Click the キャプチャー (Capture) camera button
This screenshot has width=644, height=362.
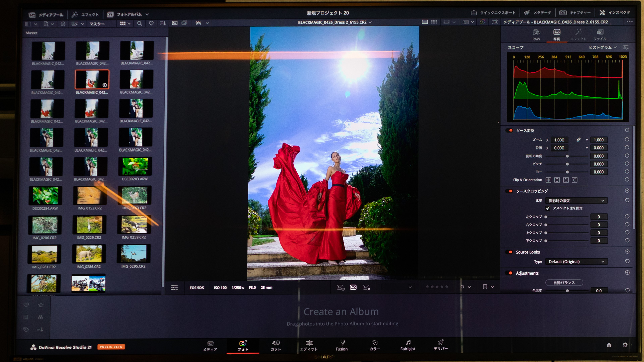575,13
